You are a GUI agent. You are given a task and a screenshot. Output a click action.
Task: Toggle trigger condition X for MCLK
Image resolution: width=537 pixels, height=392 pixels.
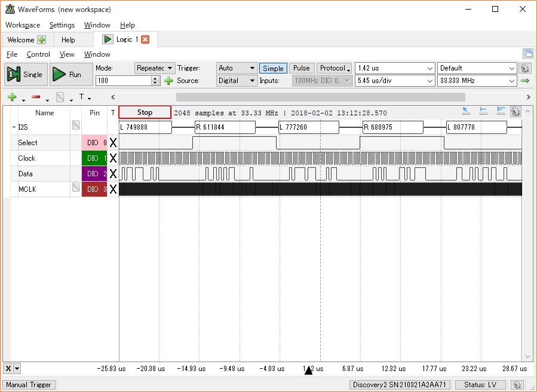pyautogui.click(x=113, y=189)
